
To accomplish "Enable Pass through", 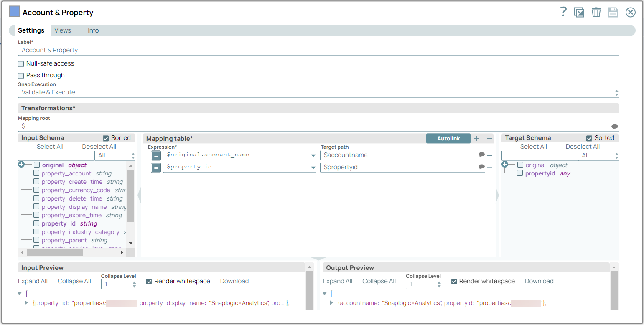I will (x=21, y=75).
